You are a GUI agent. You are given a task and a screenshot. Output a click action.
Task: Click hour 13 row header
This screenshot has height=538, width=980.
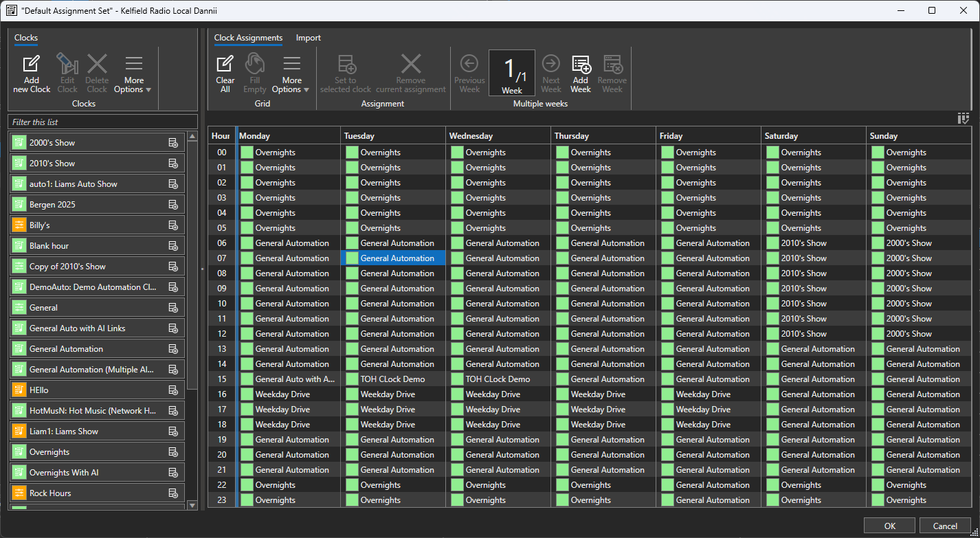pos(221,349)
